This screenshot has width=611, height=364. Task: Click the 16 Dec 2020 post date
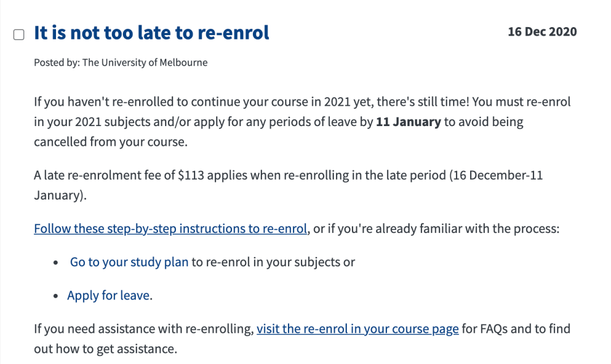[x=542, y=32]
